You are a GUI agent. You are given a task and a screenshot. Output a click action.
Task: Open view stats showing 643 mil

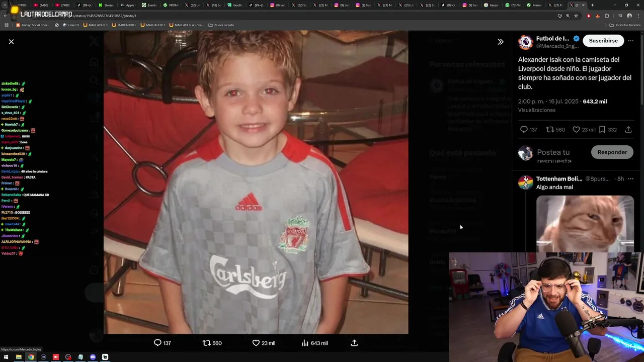coord(315,343)
